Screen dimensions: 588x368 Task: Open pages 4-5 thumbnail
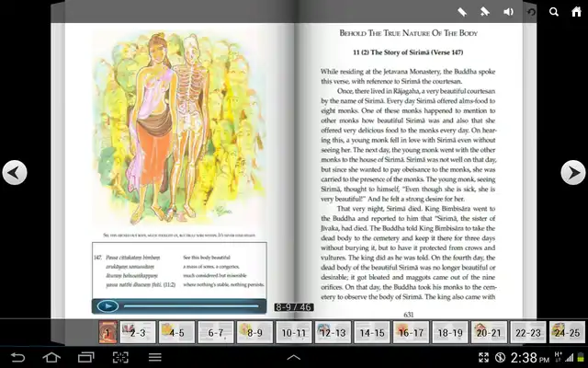coord(176,332)
